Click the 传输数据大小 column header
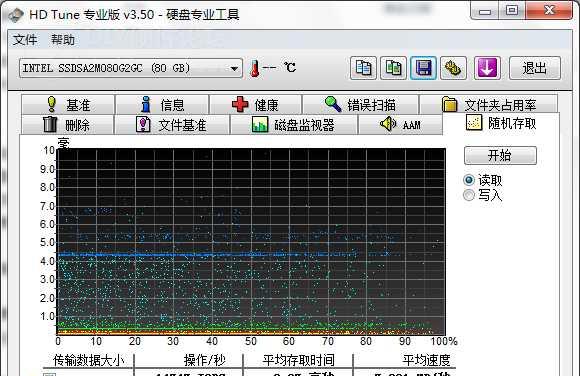Image resolution: width=580 pixels, height=376 pixels. tap(88, 360)
